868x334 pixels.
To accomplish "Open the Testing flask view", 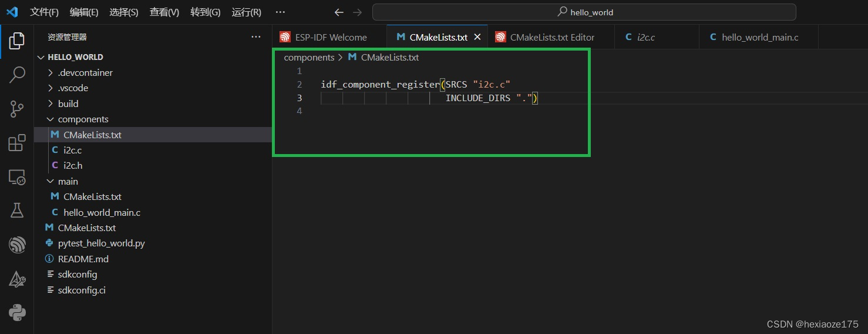I will coord(17,211).
